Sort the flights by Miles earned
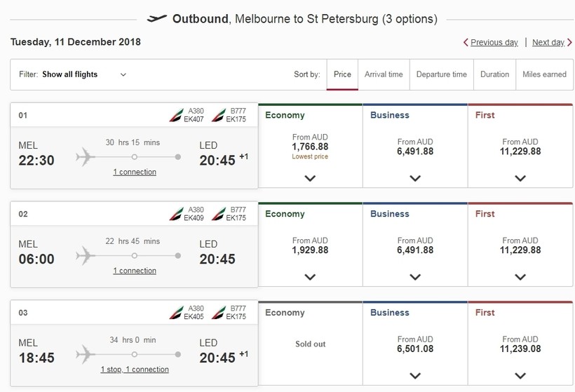 coord(545,74)
